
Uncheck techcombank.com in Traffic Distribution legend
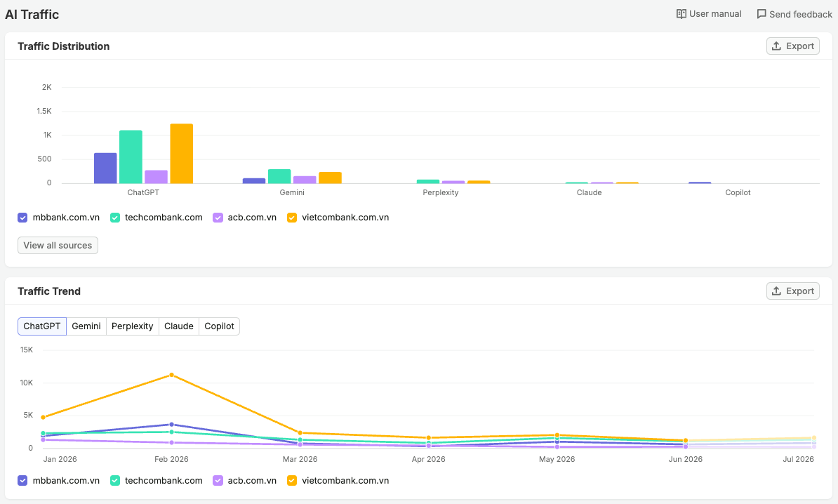[x=115, y=218]
